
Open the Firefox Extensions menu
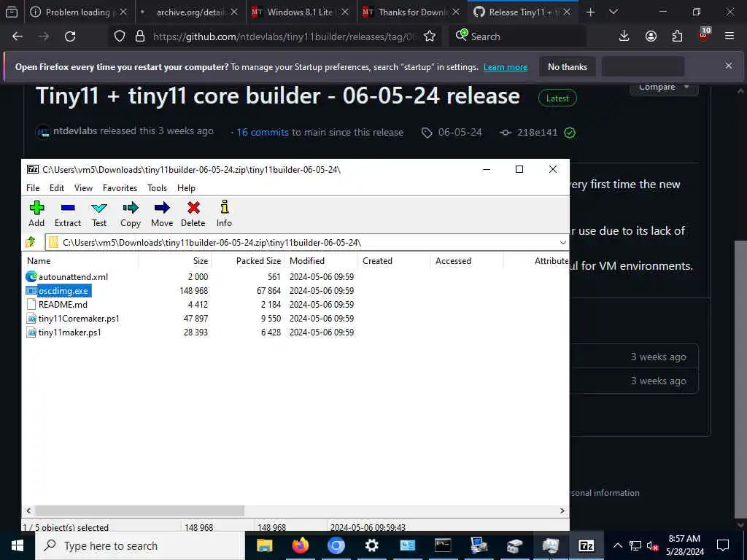pyautogui.click(x=677, y=36)
